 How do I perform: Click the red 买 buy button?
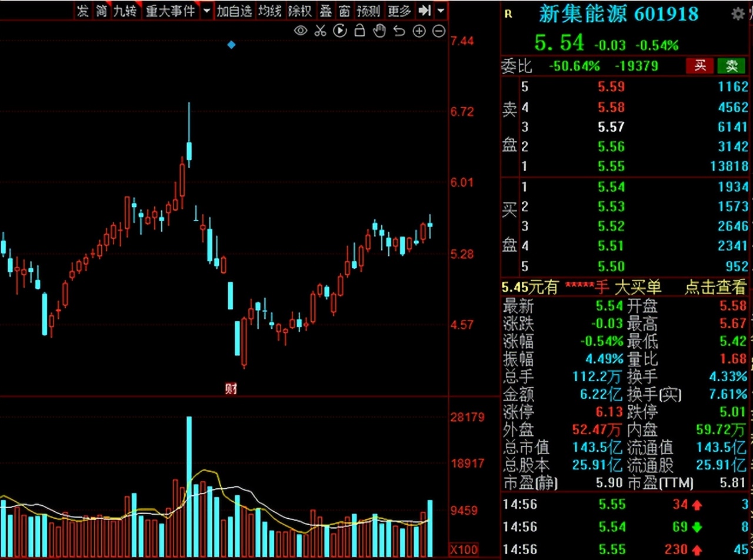pos(699,66)
